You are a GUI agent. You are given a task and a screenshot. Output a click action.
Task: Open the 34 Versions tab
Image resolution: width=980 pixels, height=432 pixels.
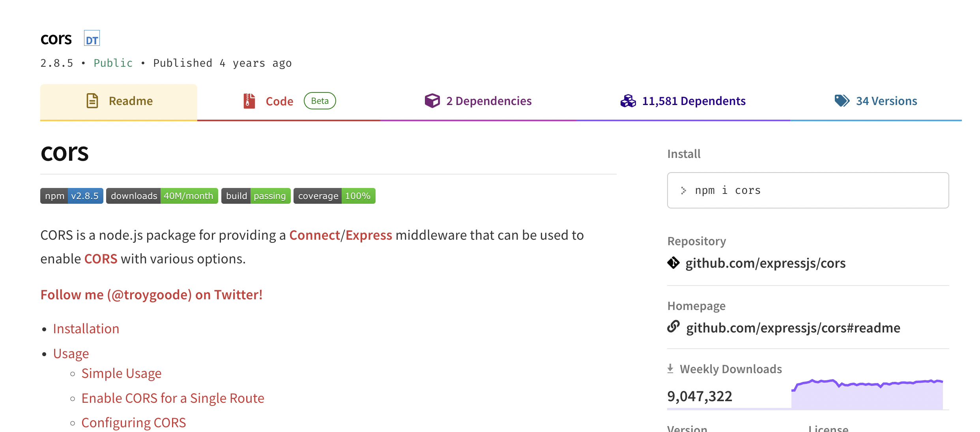[x=886, y=101]
